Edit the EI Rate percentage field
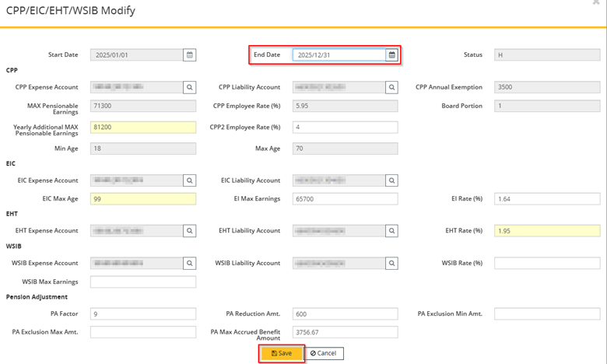Screen dimensions: 607x364 [x=547, y=199]
